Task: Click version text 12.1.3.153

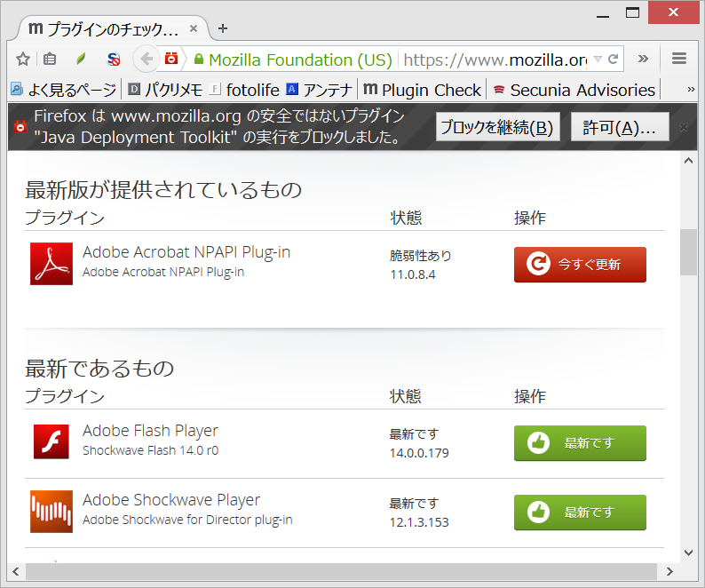Action: (419, 522)
